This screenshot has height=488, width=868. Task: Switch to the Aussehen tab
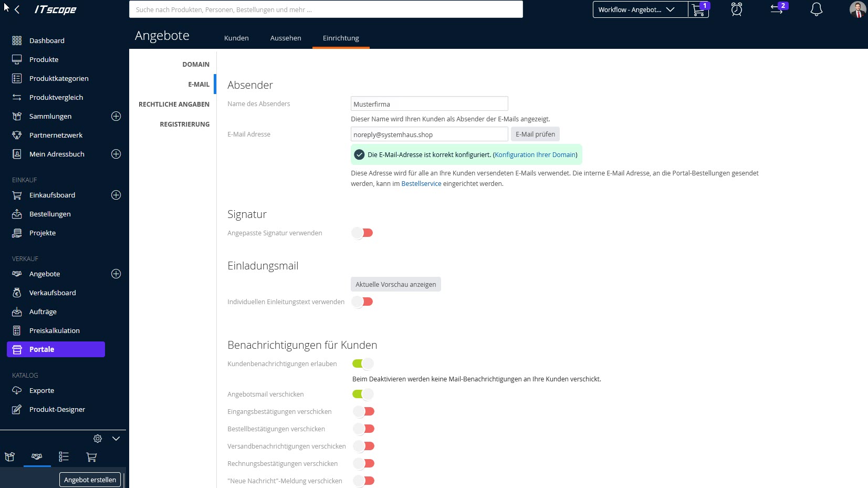[x=286, y=38]
